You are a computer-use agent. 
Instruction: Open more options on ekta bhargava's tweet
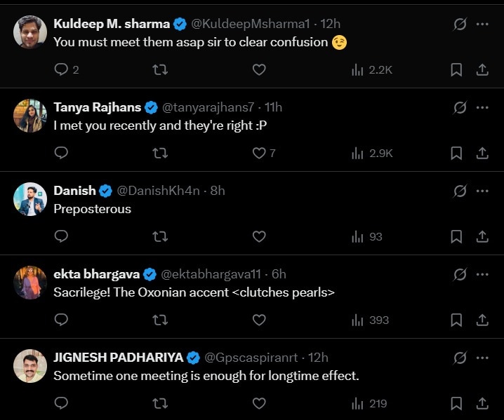482,274
